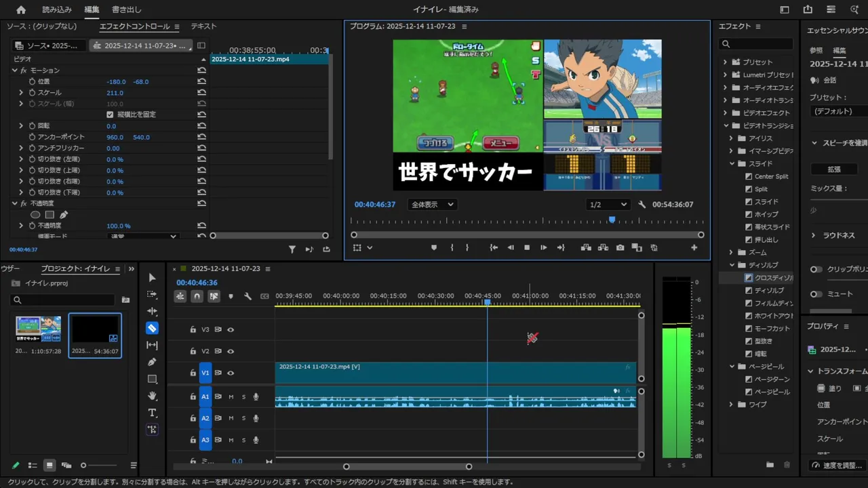Open preset dropdown showing (デフォルト)
The width and height of the screenshot is (868, 488).
840,111
